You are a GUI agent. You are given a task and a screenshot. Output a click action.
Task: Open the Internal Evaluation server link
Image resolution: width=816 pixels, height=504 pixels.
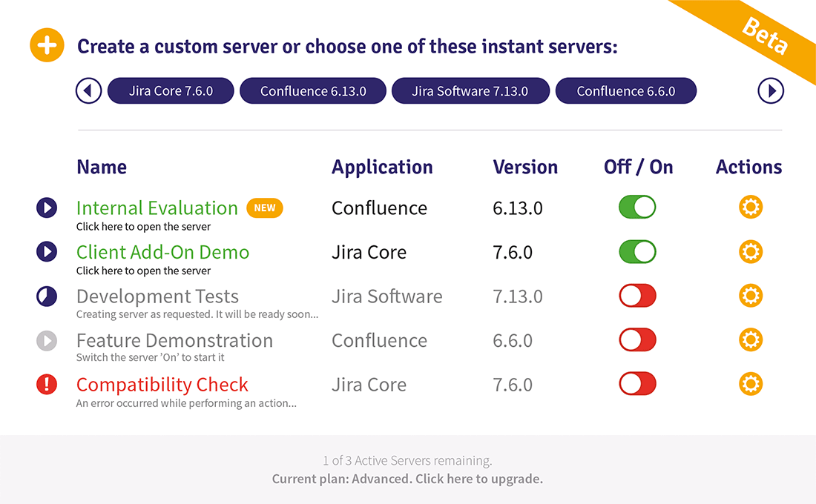[157, 208]
